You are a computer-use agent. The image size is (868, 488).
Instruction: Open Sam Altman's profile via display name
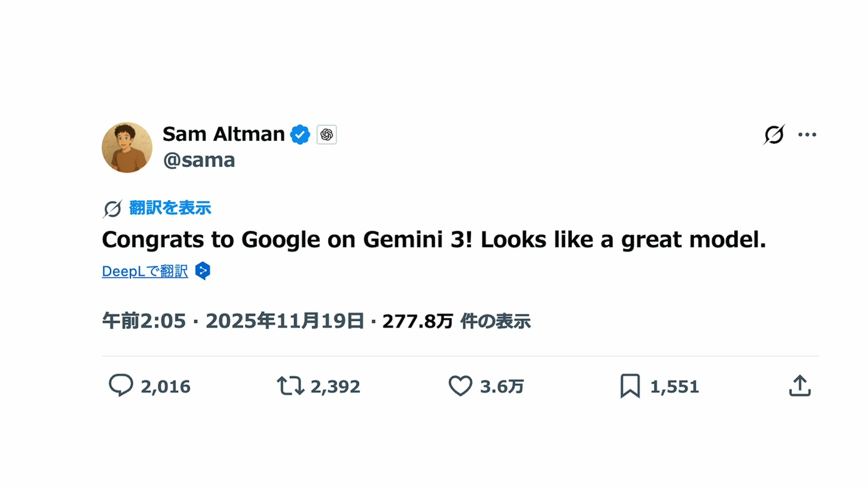point(223,134)
